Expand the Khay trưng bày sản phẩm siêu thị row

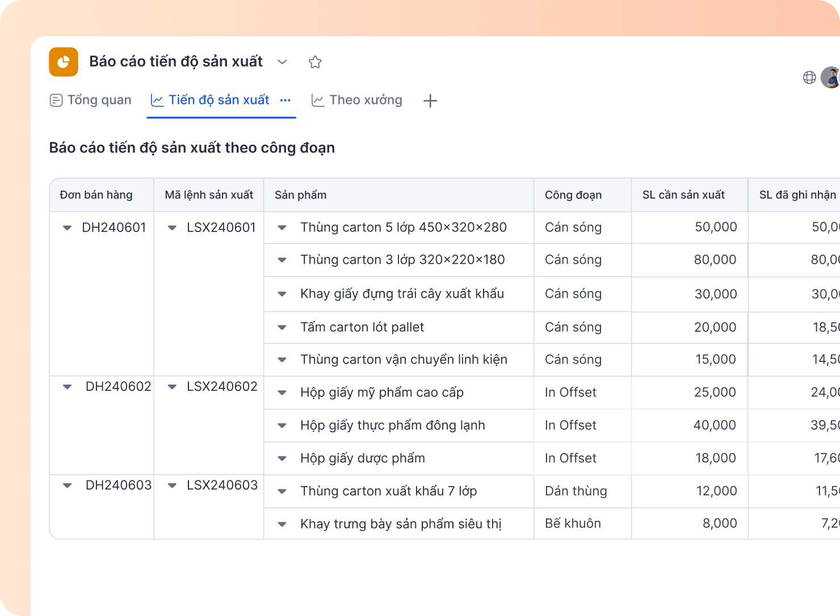click(282, 524)
